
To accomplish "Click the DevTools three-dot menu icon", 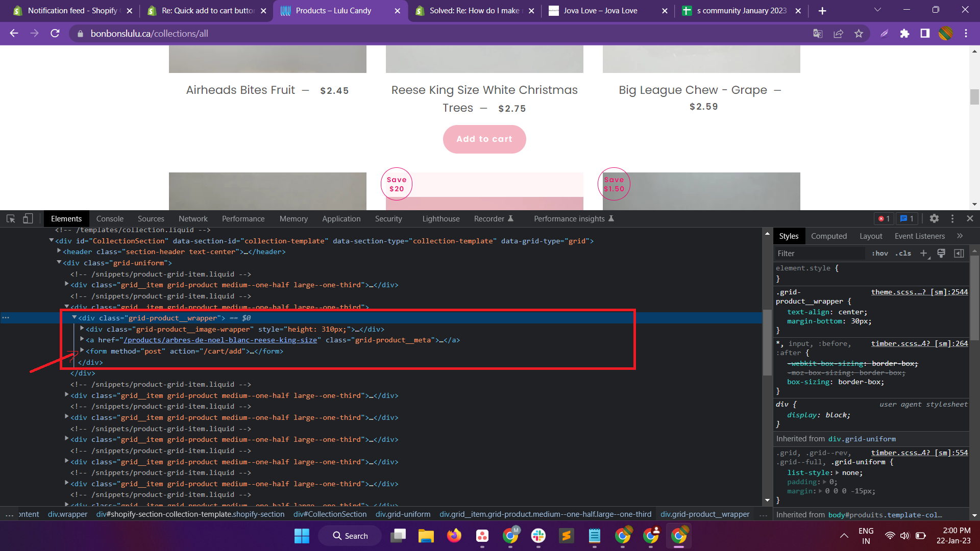I will [952, 218].
